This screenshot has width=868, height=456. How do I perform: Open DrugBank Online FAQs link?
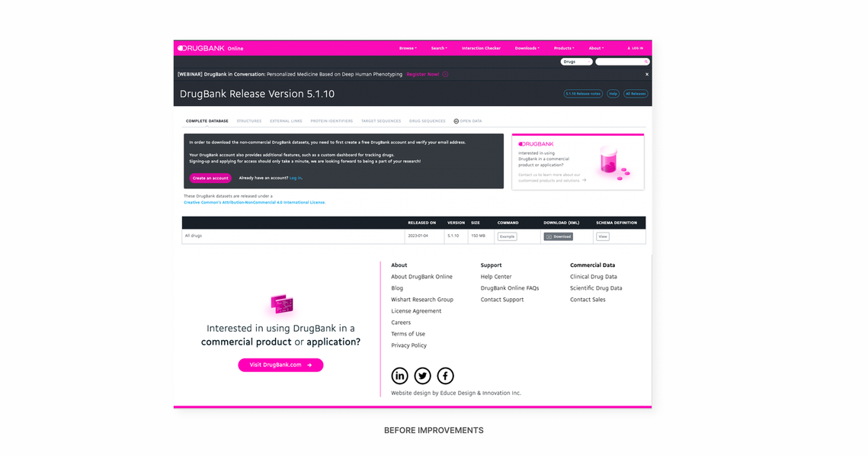pos(510,288)
